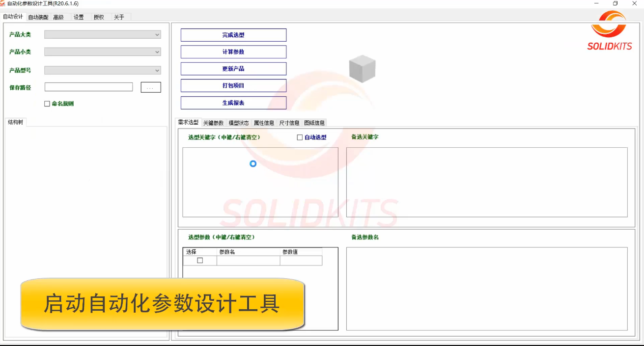Image resolution: width=644 pixels, height=346 pixels.
Task: Switch to the 图纸信息 tab
Action: coord(314,123)
